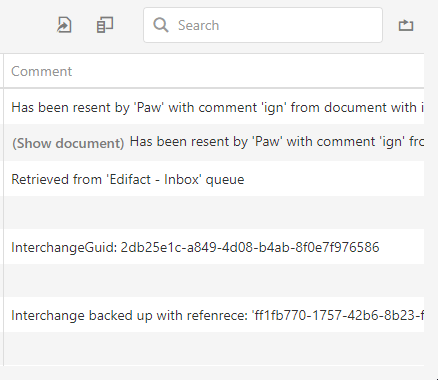This screenshot has height=380, width=438.
Task: Select the blank row beneath the InterchangeGuid row
Action: (x=214, y=281)
